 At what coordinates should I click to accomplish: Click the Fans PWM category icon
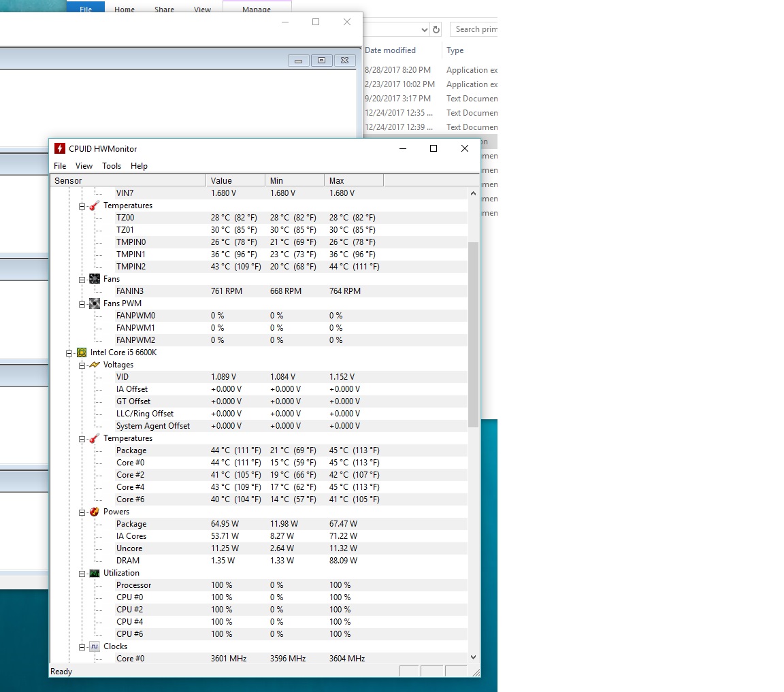[95, 303]
